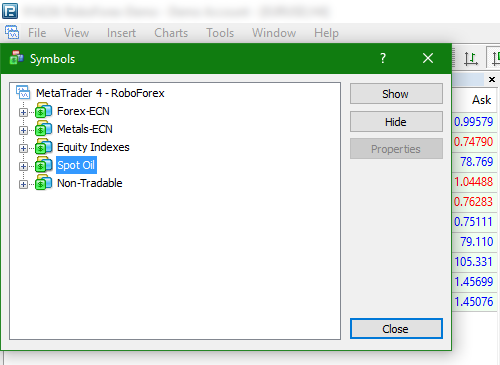Click ask price 79.110
The height and width of the screenshot is (365, 500).
tap(477, 242)
